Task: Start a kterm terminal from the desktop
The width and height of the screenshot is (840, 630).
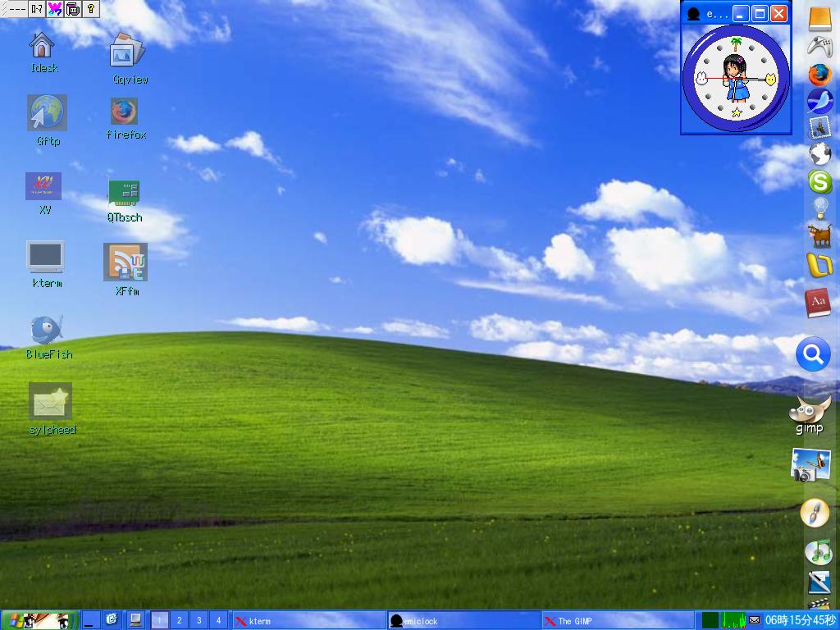Action: point(46,253)
